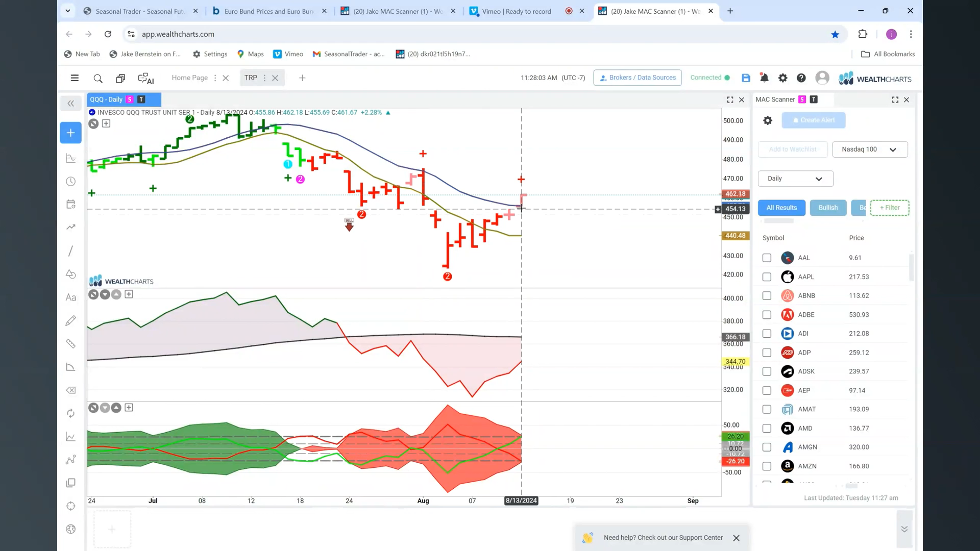Open browser extensions puzzle icon

pos(863,34)
